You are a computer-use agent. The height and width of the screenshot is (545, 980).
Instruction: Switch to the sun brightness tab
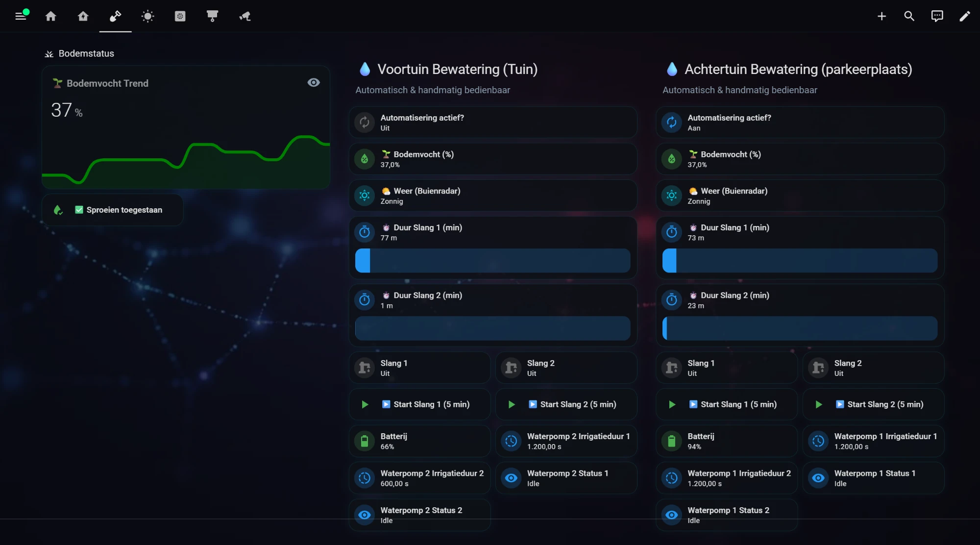point(147,16)
